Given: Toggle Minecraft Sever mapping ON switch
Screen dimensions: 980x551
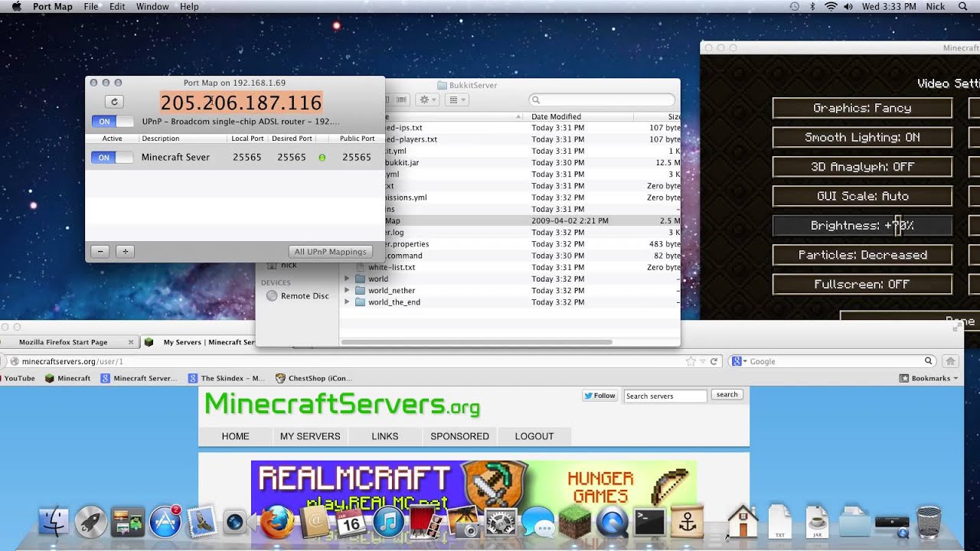Looking at the screenshot, I should pos(113,157).
